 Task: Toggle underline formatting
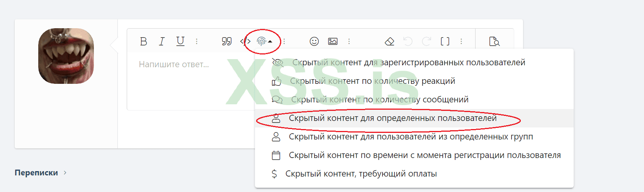click(x=180, y=41)
